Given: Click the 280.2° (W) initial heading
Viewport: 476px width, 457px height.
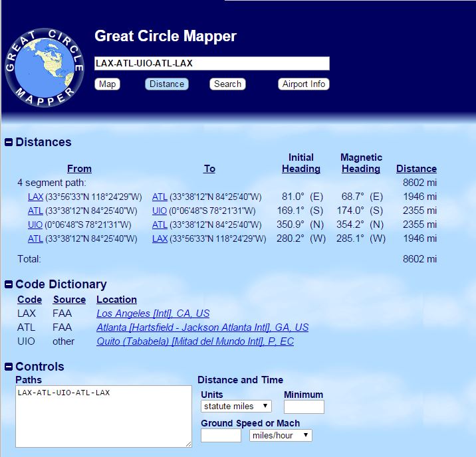Looking at the screenshot, I should [x=301, y=238].
